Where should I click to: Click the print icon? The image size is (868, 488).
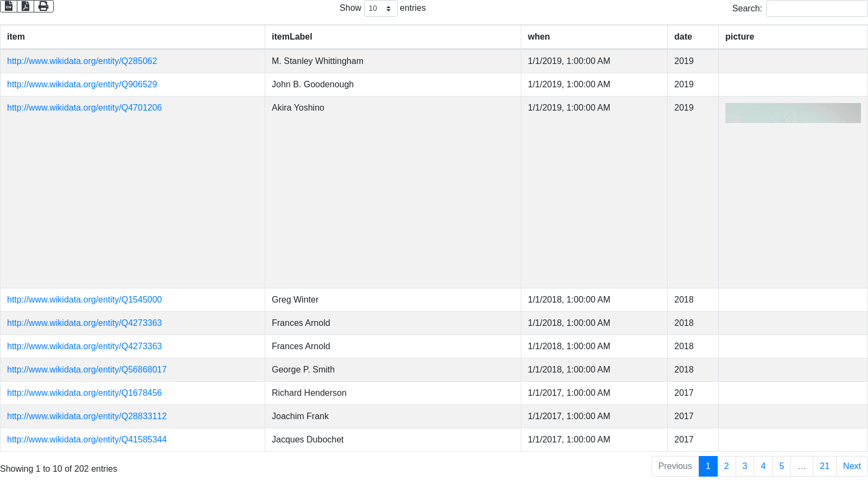(x=43, y=6)
